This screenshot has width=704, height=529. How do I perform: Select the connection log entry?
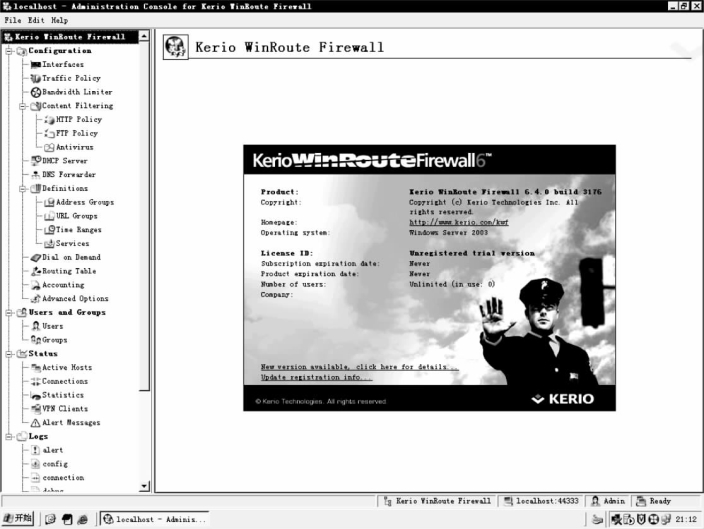(x=63, y=478)
